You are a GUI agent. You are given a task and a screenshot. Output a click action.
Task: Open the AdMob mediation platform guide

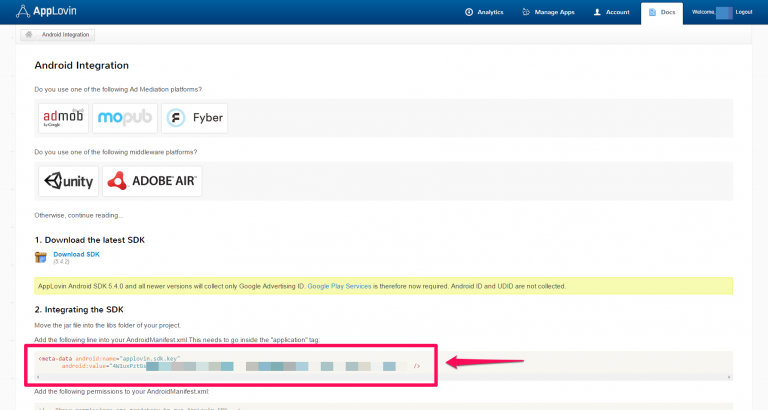[63, 118]
